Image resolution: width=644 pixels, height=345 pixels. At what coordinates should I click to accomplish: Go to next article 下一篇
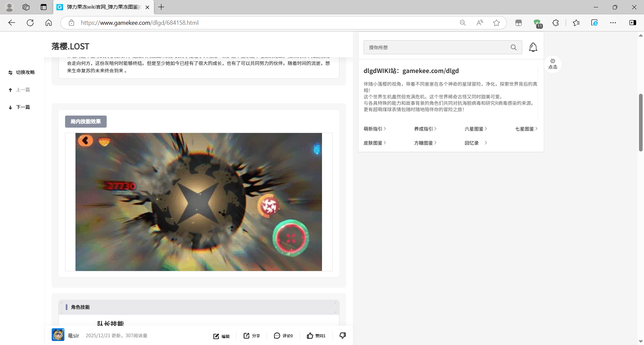click(x=19, y=107)
